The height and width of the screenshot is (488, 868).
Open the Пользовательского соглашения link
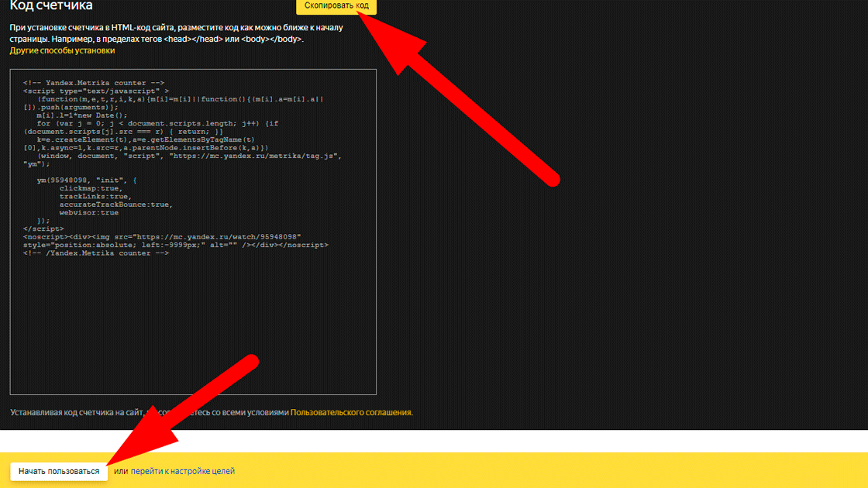pyautogui.click(x=350, y=412)
